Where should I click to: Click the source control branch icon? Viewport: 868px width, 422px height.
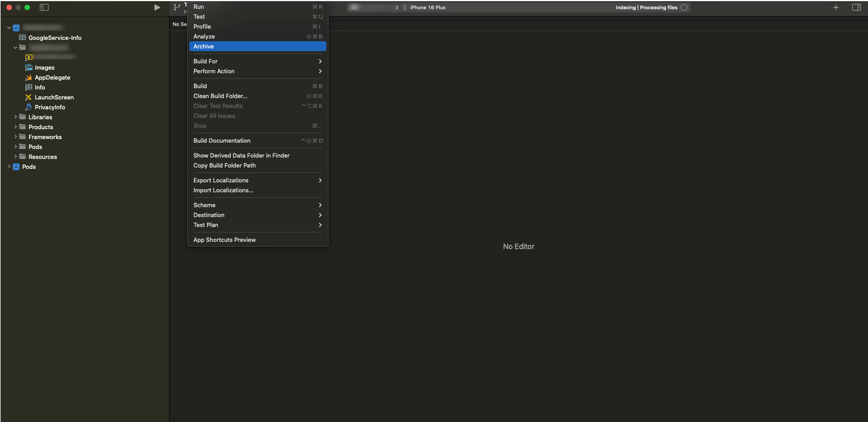pos(177,7)
